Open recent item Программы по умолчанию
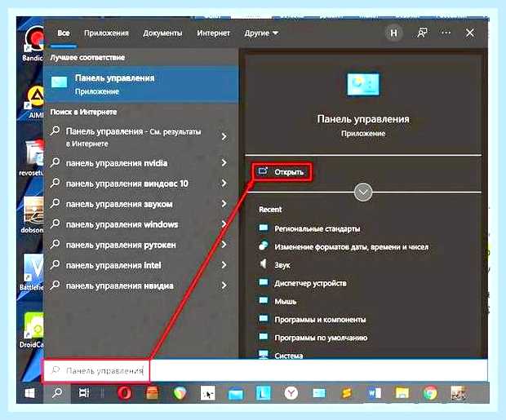Screen dimensions: 506x420 (x=321, y=338)
